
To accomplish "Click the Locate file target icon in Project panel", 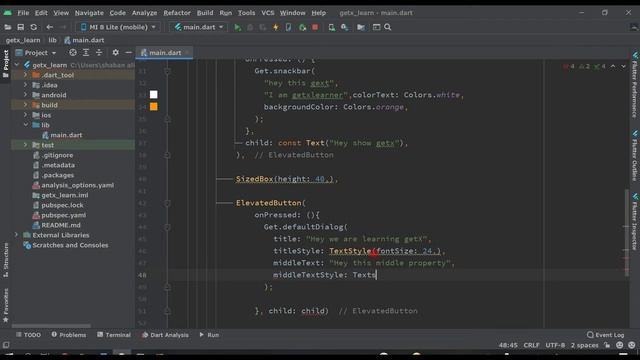I will (x=73, y=53).
